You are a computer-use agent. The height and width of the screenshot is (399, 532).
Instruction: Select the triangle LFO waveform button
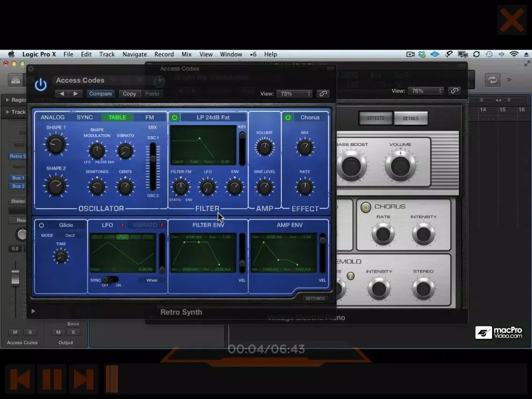pyautogui.click(x=123, y=237)
